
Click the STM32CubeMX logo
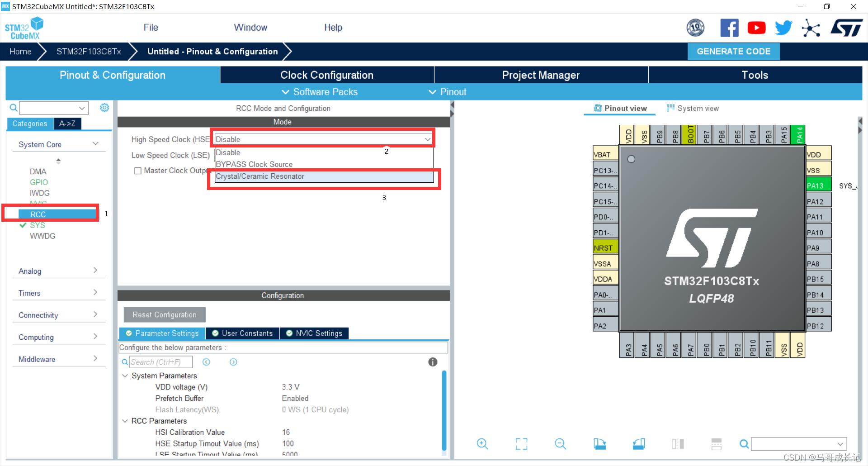24,28
